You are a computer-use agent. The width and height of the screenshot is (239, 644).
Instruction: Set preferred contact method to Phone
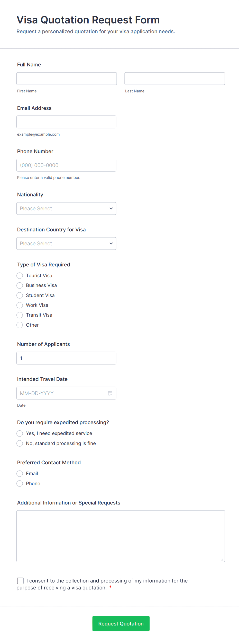tap(20, 484)
